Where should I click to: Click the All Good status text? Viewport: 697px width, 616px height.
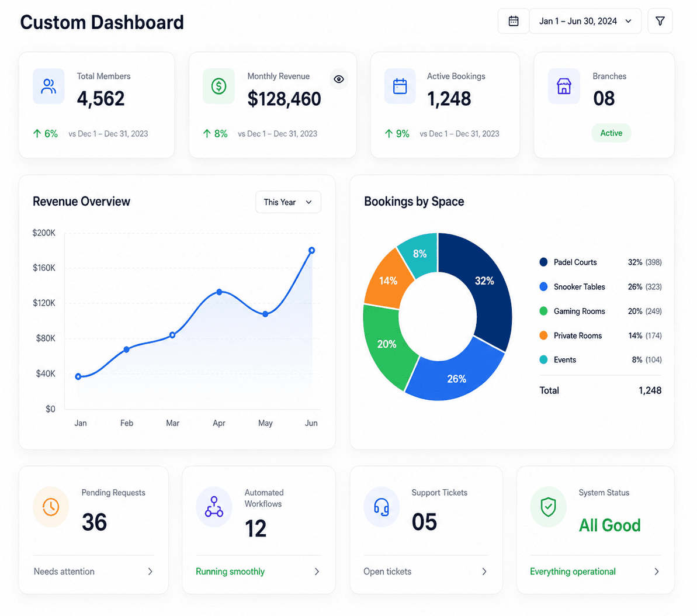tap(609, 525)
